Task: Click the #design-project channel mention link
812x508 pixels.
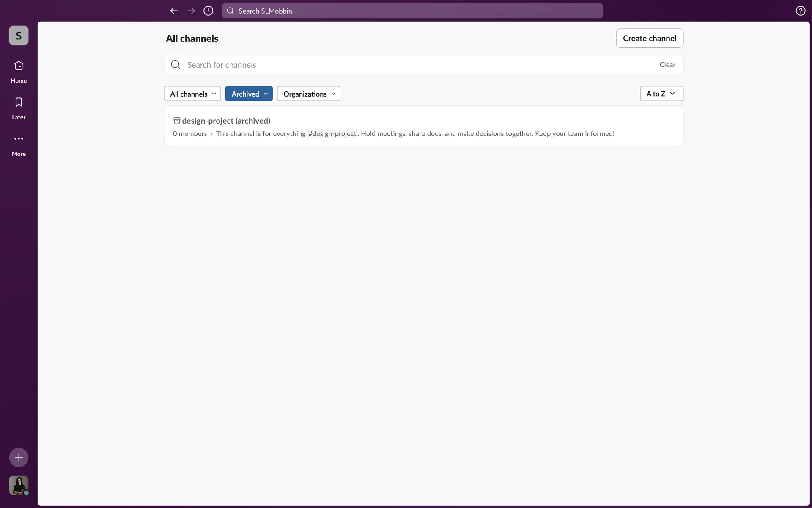Action: [332, 134]
